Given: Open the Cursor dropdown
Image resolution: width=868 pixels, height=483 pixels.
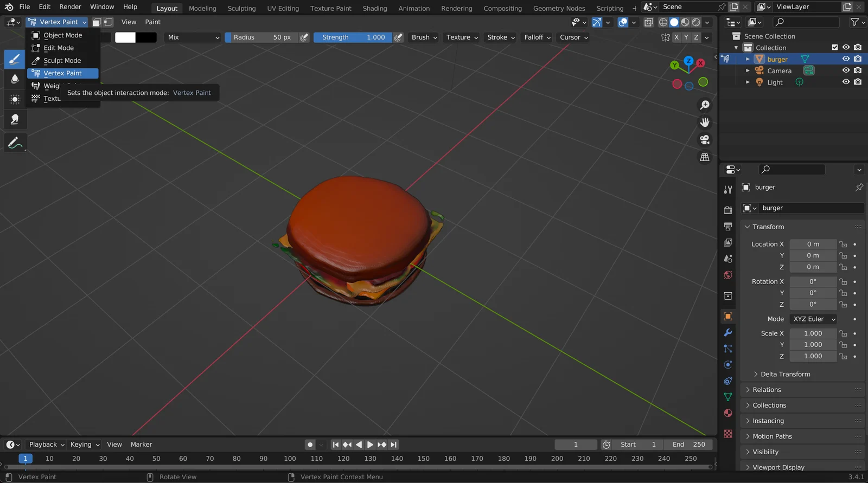Looking at the screenshot, I should click(x=574, y=37).
